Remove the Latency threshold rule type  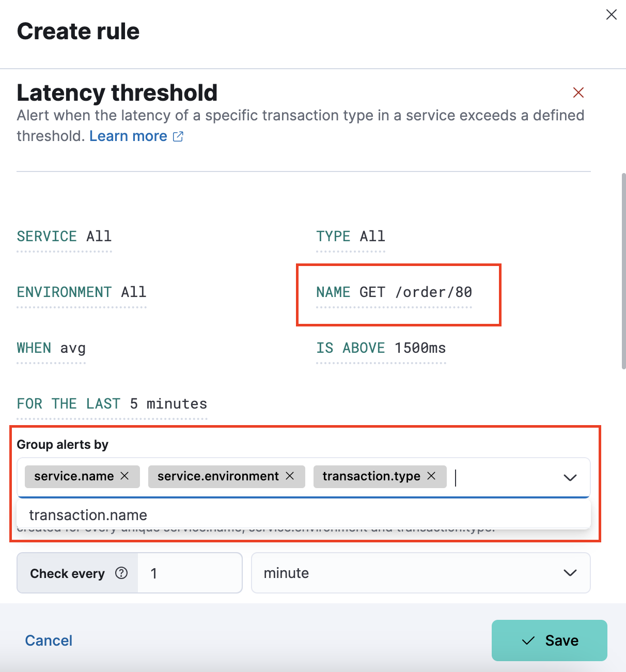[578, 92]
